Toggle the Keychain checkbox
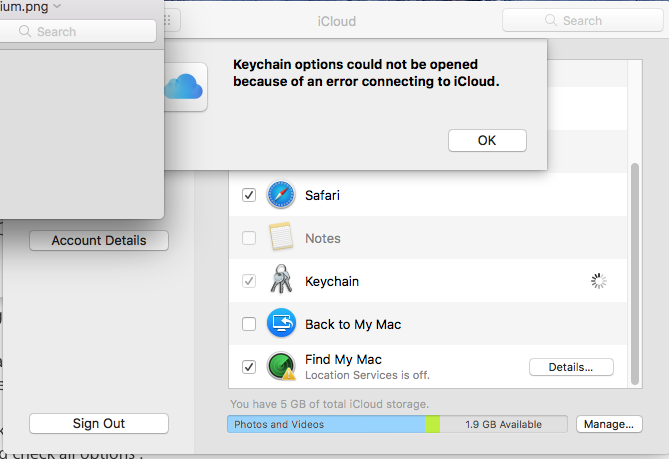 point(249,281)
